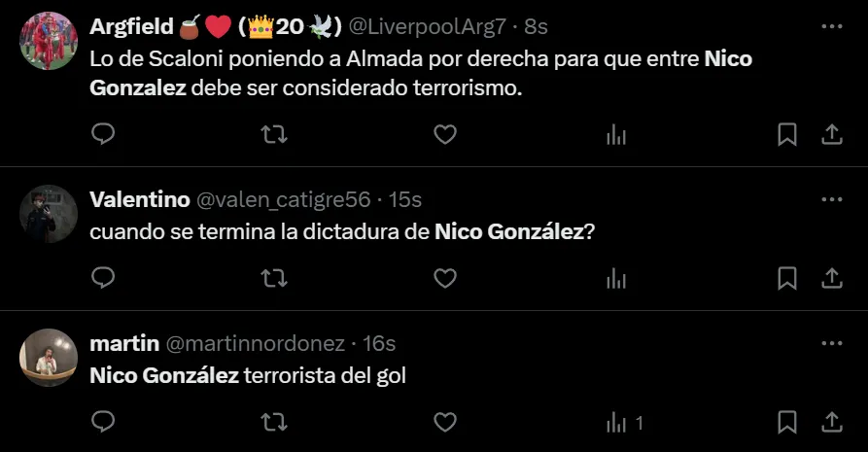Bookmark Valentino's tweet
The image size is (868, 452).
coord(787,278)
